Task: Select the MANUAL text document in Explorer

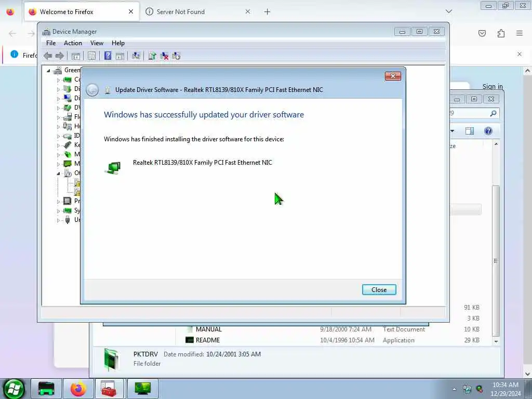Action: pos(208,329)
